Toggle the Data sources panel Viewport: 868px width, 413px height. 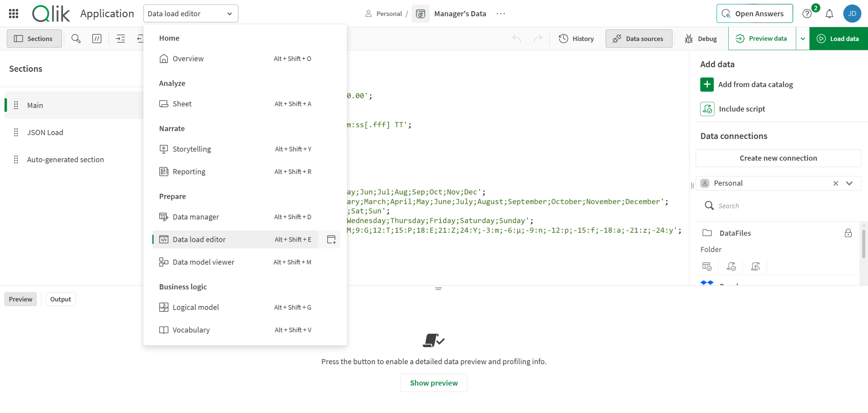click(638, 39)
